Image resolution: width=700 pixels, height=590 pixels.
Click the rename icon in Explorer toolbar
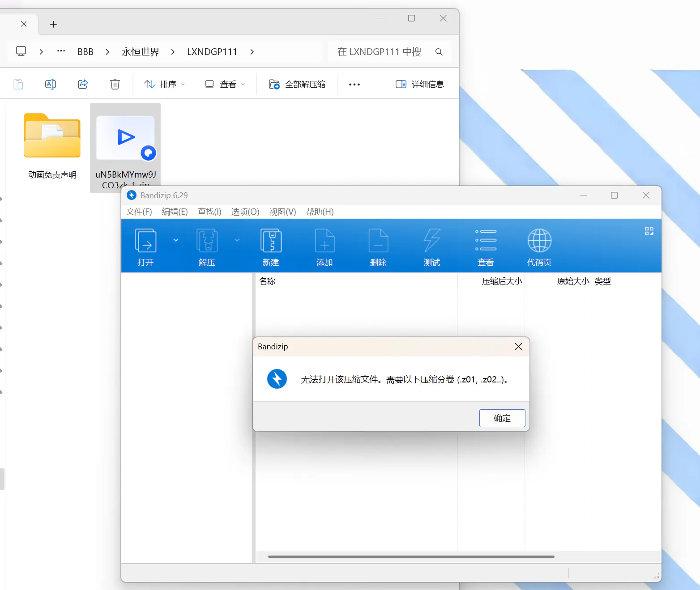pyautogui.click(x=51, y=84)
